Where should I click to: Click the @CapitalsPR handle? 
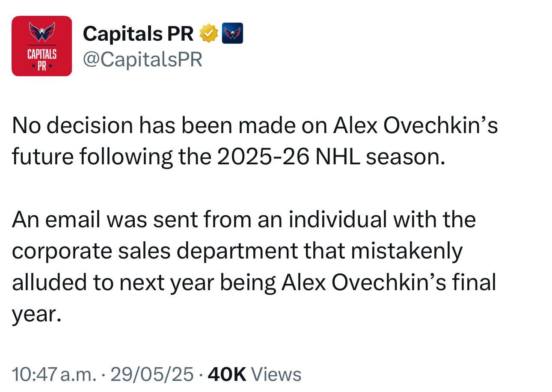[x=143, y=60]
